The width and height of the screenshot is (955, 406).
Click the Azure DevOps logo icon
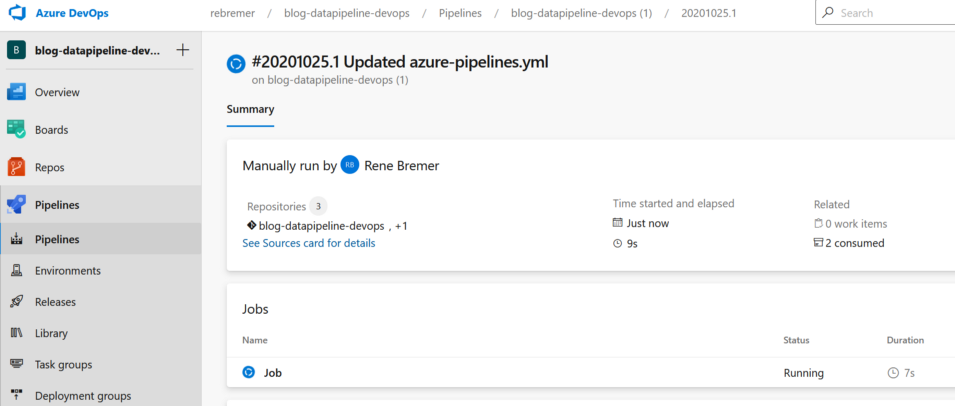tap(17, 13)
